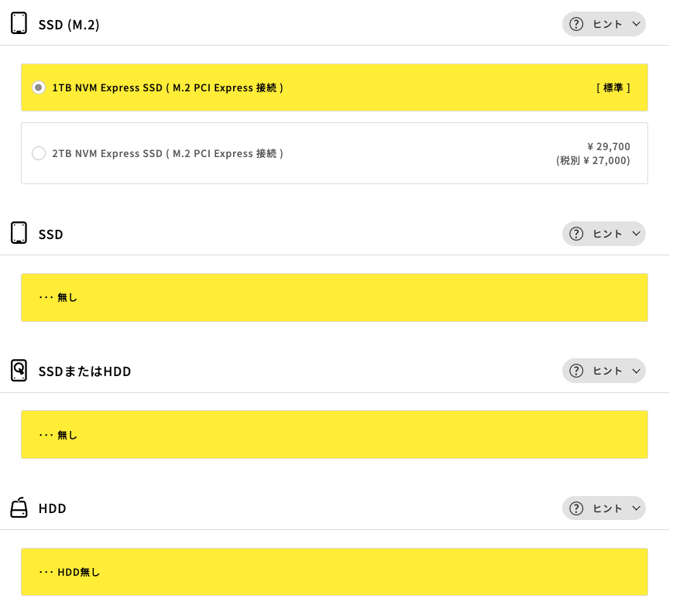This screenshot has height=616, width=673.
Task: Click the SSD (M.2) section drive icon
Action: pyautogui.click(x=19, y=23)
